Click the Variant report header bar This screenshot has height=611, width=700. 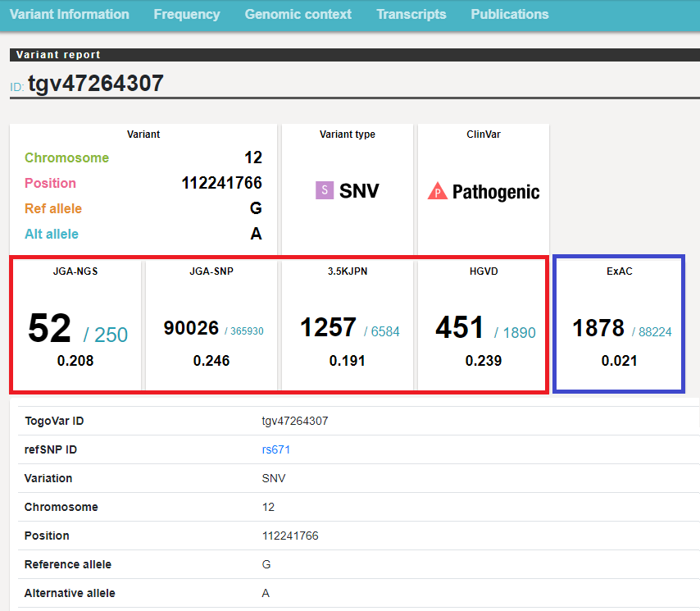tap(354, 55)
